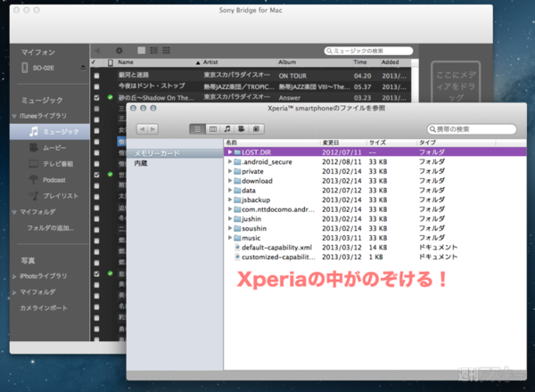This screenshot has height=392, width=535.
Task: Click default-capability.xml document icon
Action: [x=237, y=248]
